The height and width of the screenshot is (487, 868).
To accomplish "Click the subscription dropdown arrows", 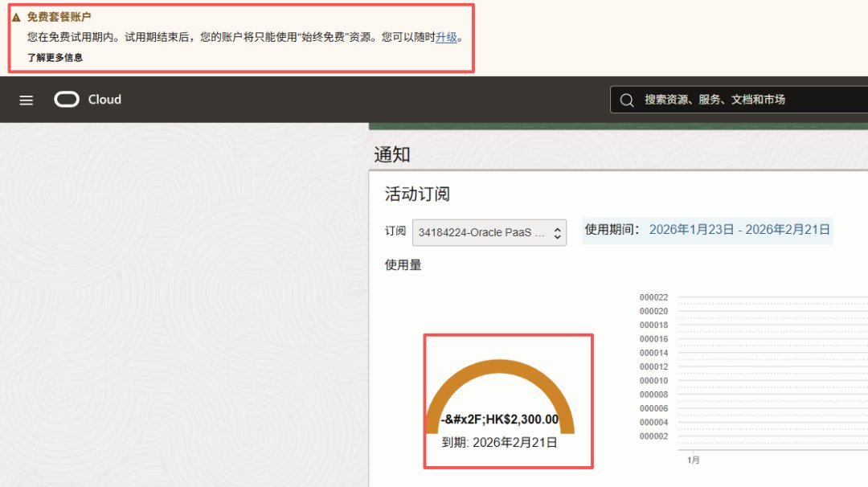I will click(558, 233).
